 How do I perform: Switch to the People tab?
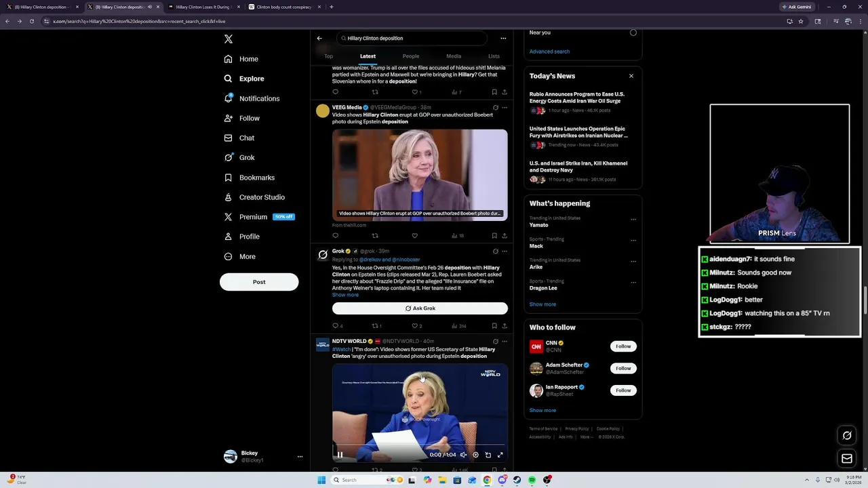click(x=411, y=56)
